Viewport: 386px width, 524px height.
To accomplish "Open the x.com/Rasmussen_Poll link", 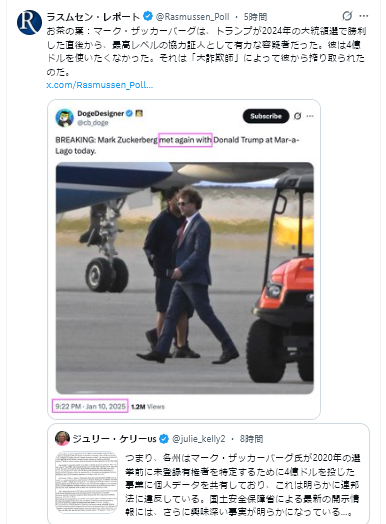I will 100,85.
